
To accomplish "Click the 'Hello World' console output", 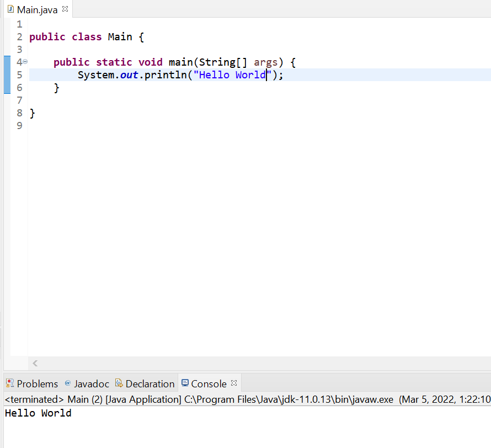I will coord(38,413).
